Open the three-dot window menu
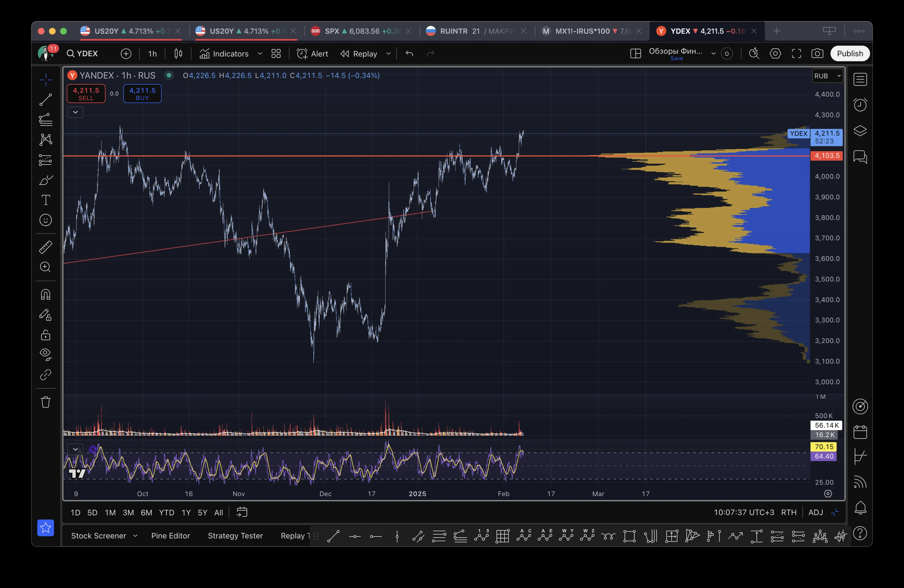Image resolution: width=904 pixels, height=588 pixels. tap(859, 31)
